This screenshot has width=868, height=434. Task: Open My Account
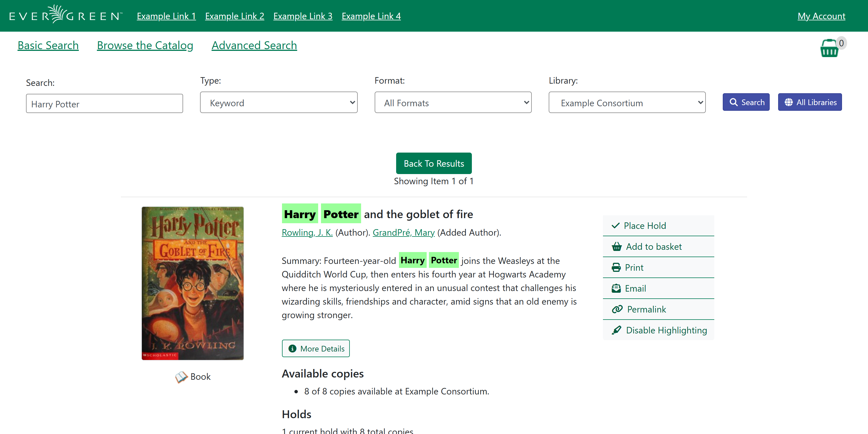[821, 16]
